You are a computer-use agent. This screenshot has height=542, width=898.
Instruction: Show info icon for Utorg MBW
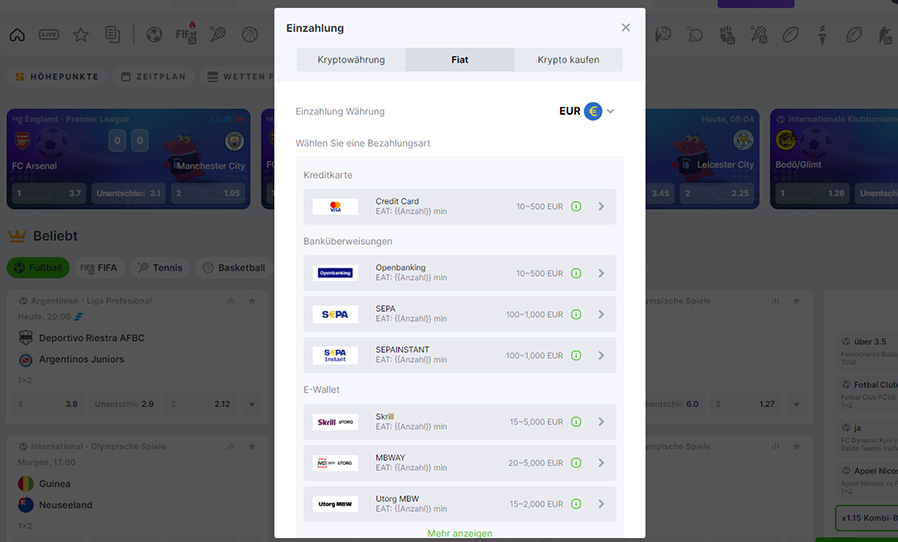coord(576,504)
